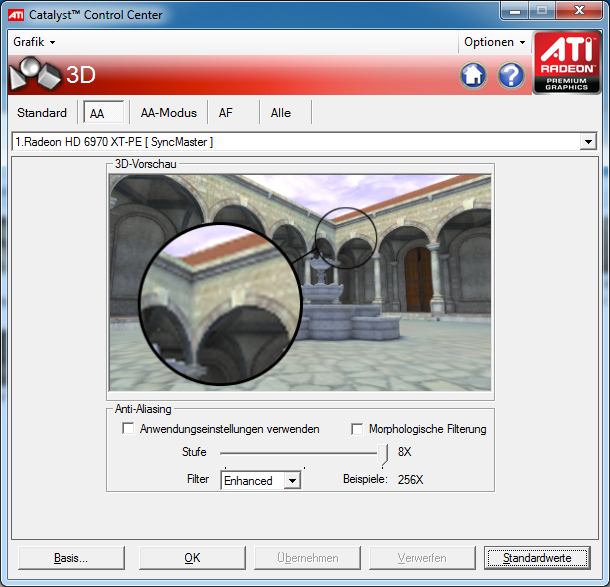Restore defaults with Standardwerte button
610x587 pixels.
tap(537, 558)
